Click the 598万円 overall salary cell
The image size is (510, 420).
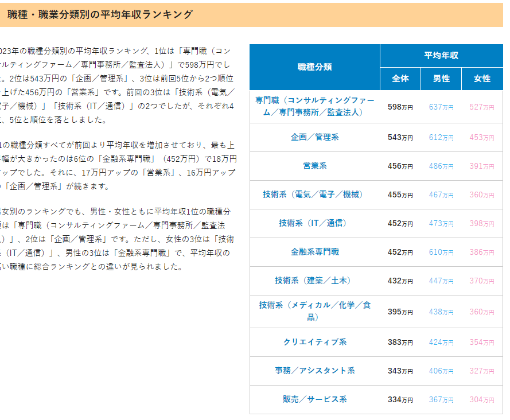pyautogui.click(x=400, y=107)
